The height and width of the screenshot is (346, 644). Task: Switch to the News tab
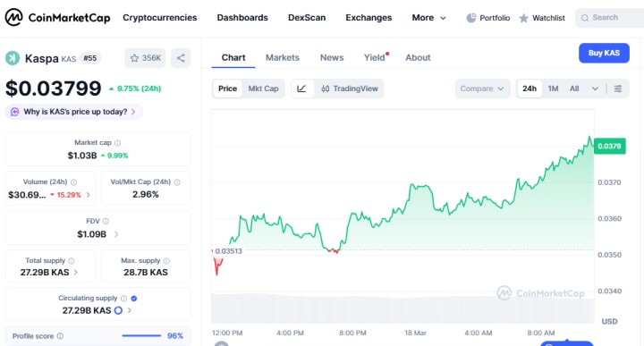(332, 58)
